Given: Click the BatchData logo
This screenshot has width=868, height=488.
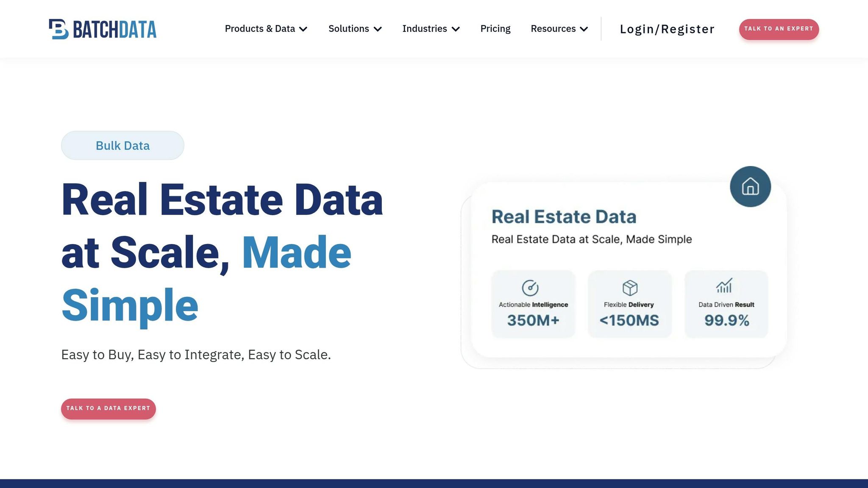Looking at the screenshot, I should [x=103, y=29].
